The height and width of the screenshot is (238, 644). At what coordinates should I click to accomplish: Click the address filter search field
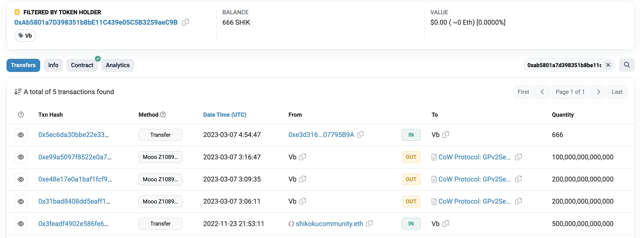tap(564, 65)
